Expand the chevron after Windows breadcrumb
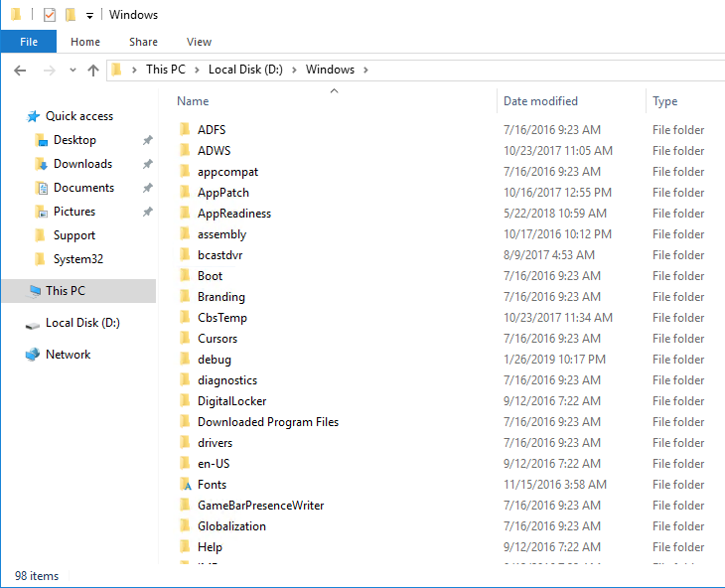Image resolution: width=725 pixels, height=588 pixels. [365, 70]
